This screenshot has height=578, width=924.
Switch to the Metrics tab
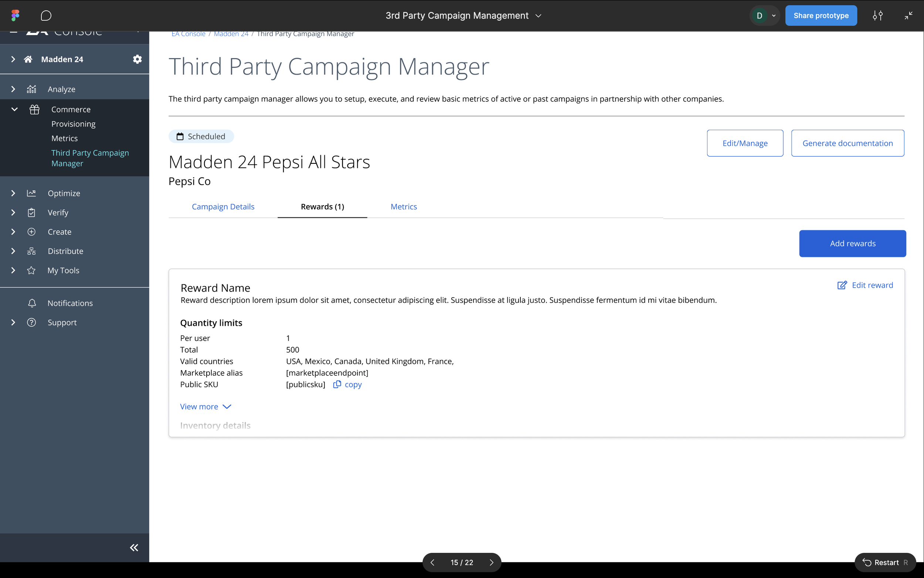click(403, 207)
